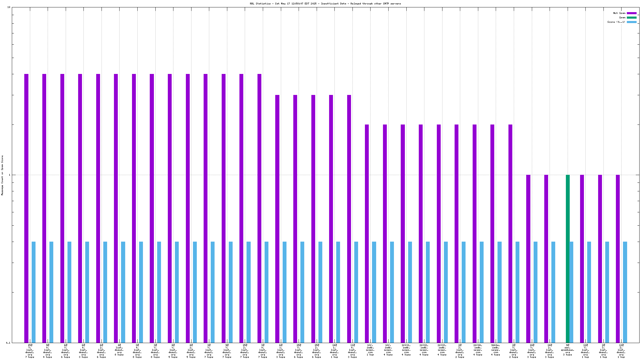Image resolution: width=644 pixels, height=362 pixels.
Task: Click the RBL Statistics chart title
Action: [x=325, y=4]
